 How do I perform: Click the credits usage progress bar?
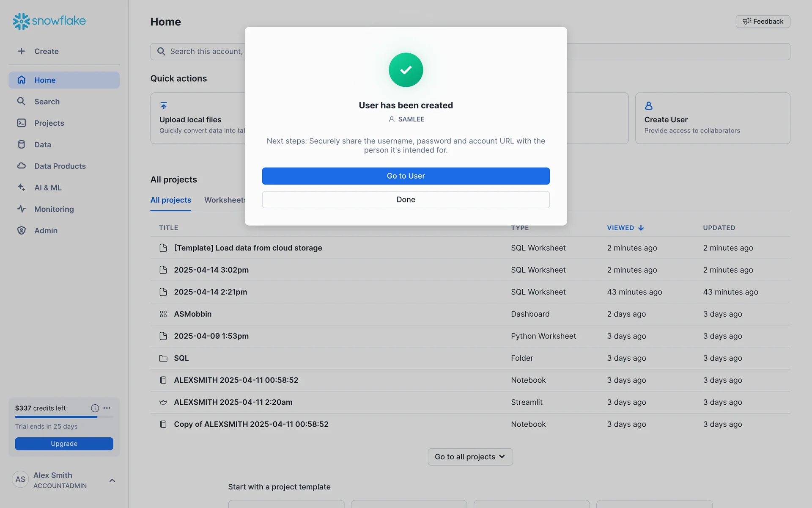64,417
